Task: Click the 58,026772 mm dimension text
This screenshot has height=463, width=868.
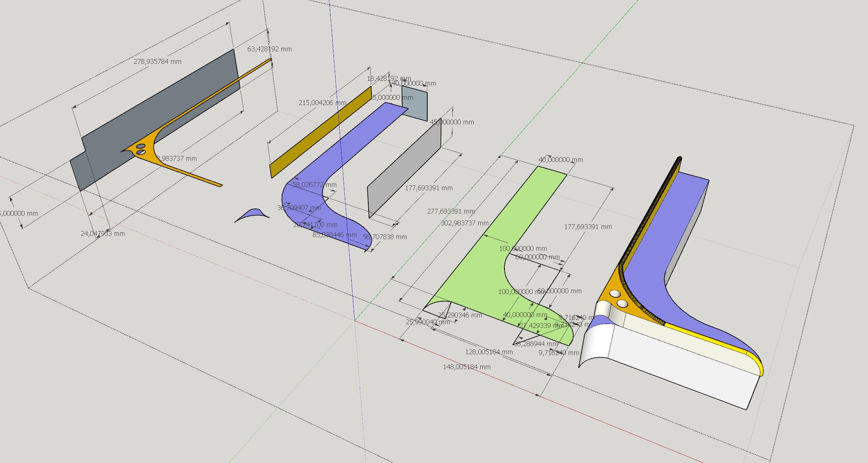Action: pyautogui.click(x=315, y=185)
